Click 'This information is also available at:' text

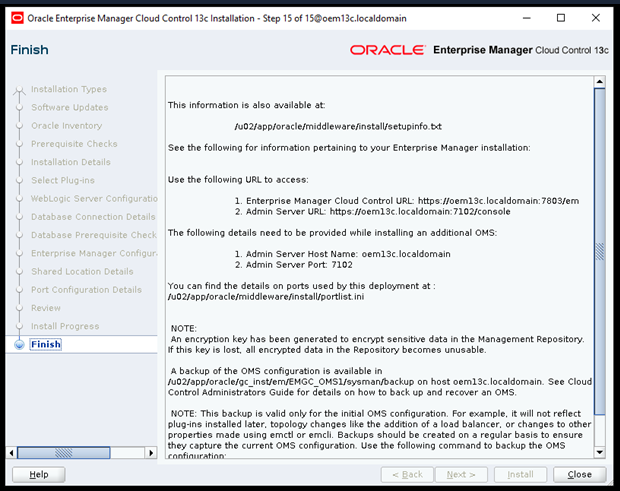pyautogui.click(x=246, y=105)
